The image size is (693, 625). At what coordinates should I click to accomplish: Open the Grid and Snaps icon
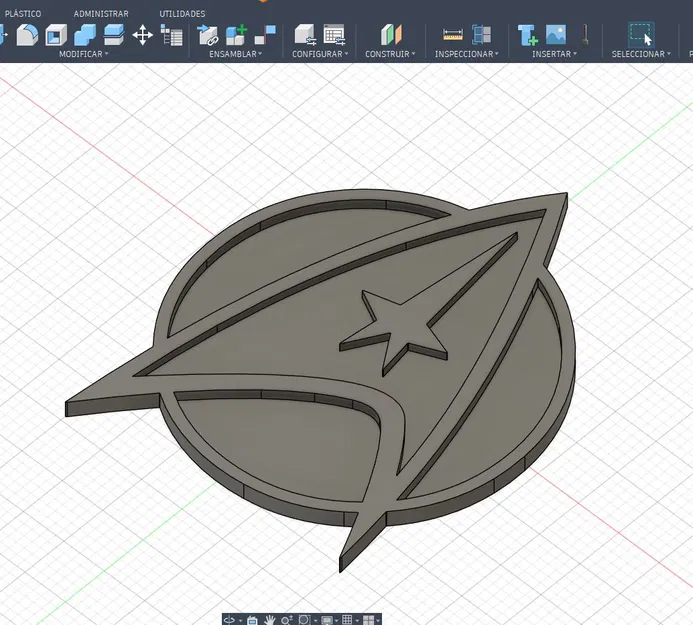point(347,620)
